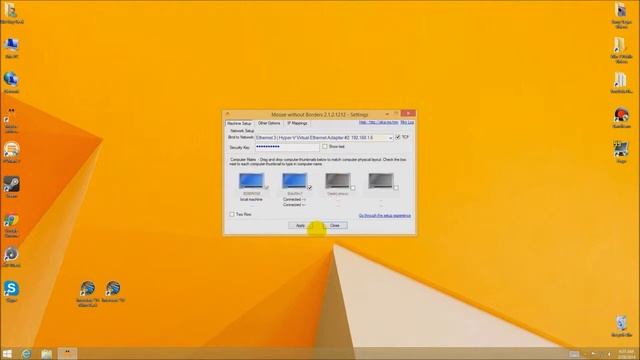Check the box beside third computer thumbnail

pyautogui.click(x=353, y=188)
